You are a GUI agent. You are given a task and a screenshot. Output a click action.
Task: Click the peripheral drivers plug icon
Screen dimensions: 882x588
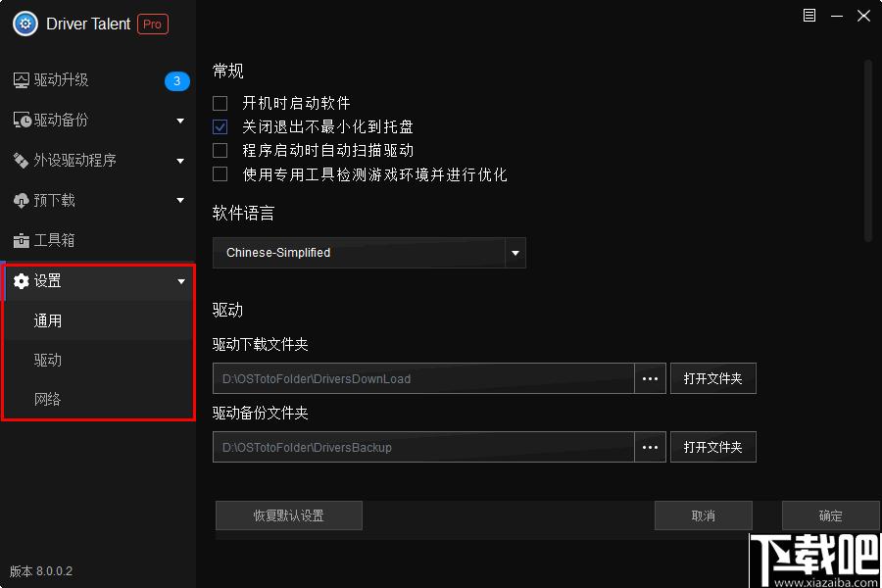[x=21, y=161]
